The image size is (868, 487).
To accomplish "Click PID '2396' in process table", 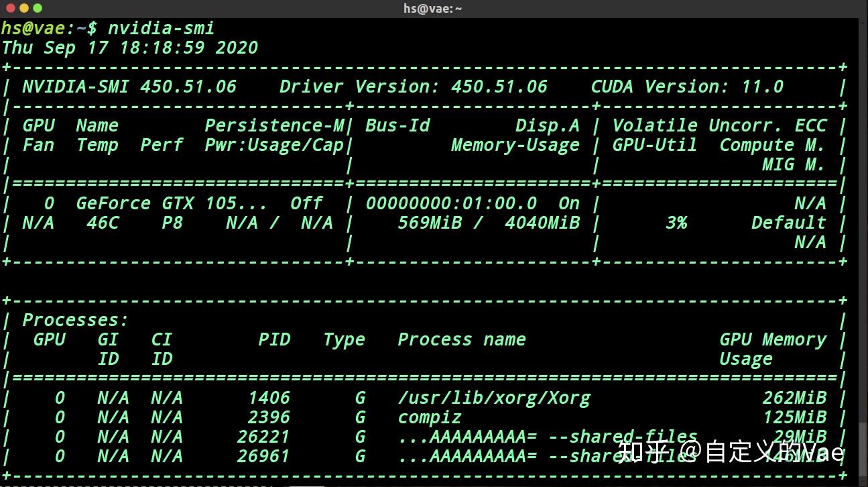I will [x=269, y=417].
